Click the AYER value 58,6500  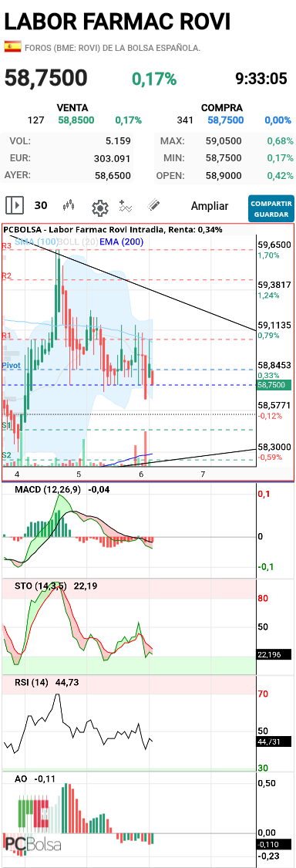[113, 175]
